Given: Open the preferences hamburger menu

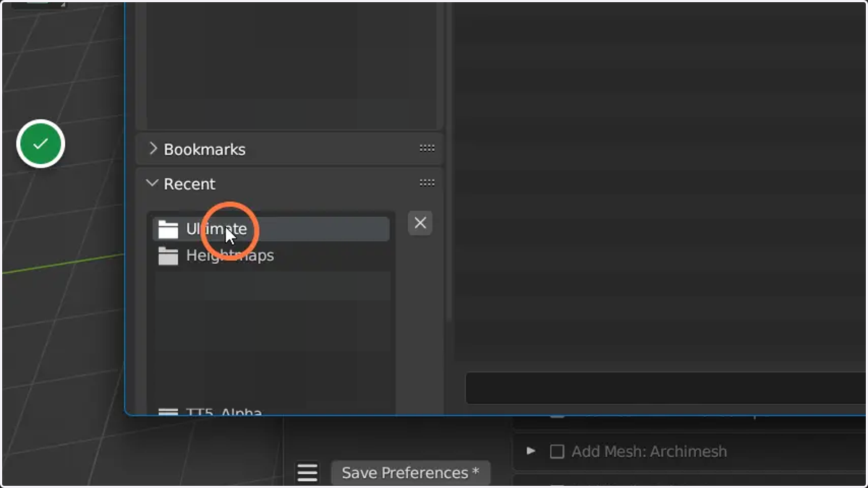Looking at the screenshot, I should pos(307,473).
